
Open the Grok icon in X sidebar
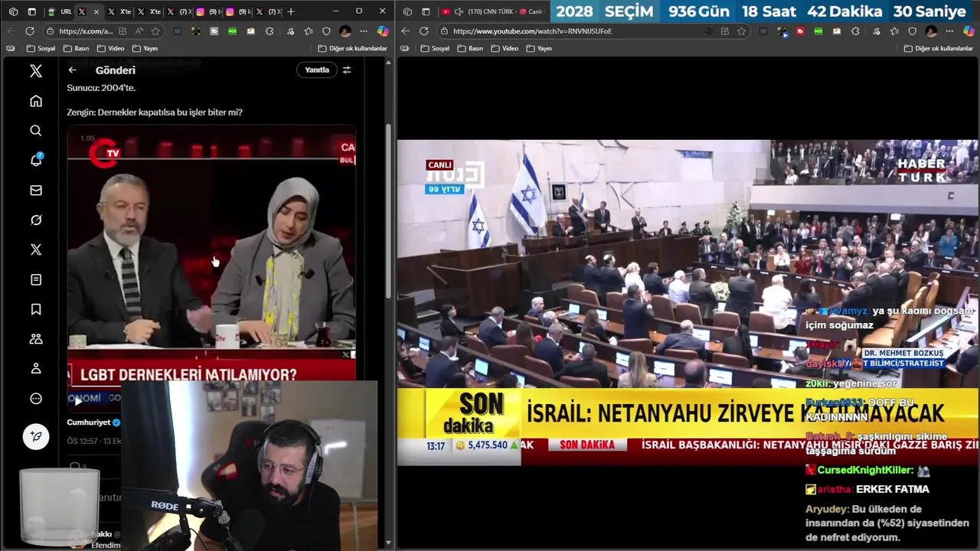click(36, 220)
